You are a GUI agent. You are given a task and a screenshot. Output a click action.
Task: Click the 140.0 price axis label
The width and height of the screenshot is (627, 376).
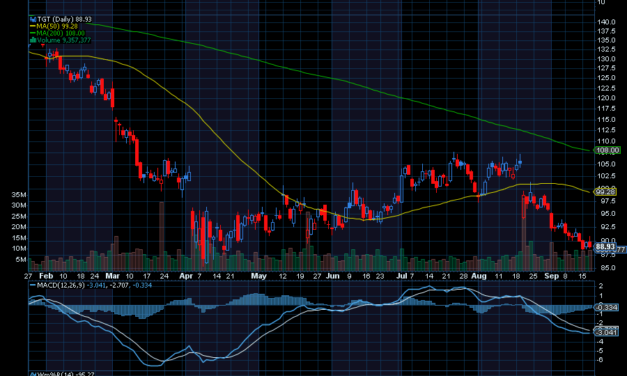[607, 22]
